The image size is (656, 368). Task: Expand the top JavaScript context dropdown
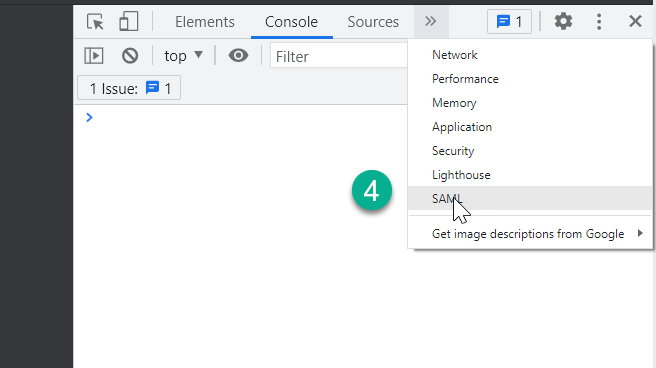click(183, 56)
